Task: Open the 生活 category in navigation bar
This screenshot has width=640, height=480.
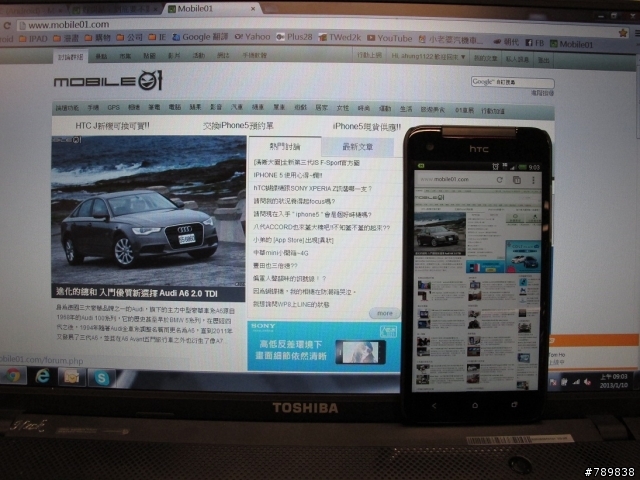Action: point(406,109)
